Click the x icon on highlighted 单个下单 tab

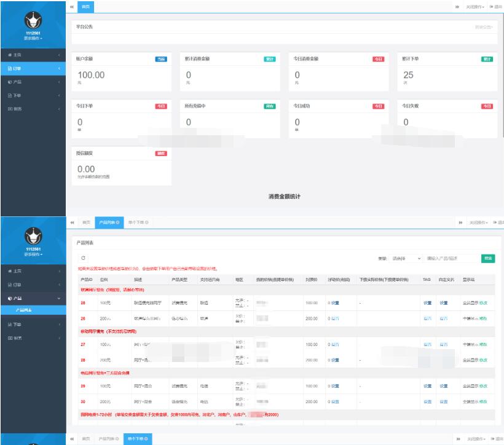tap(147, 439)
